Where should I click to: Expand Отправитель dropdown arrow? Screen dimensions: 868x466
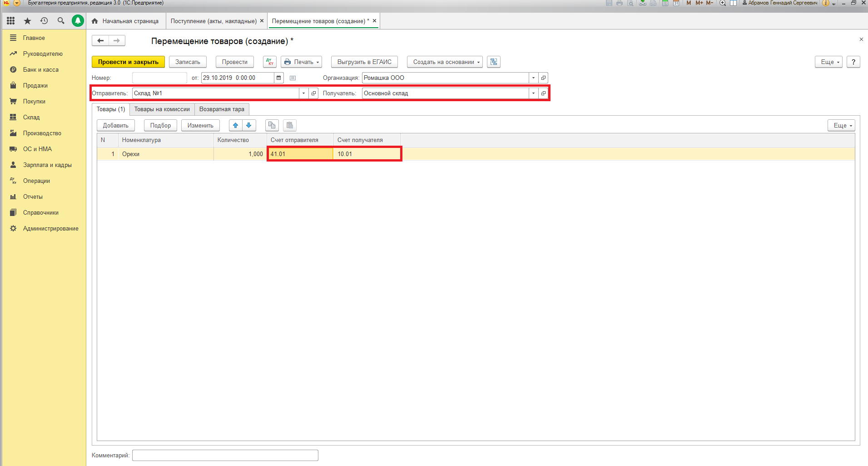[304, 93]
